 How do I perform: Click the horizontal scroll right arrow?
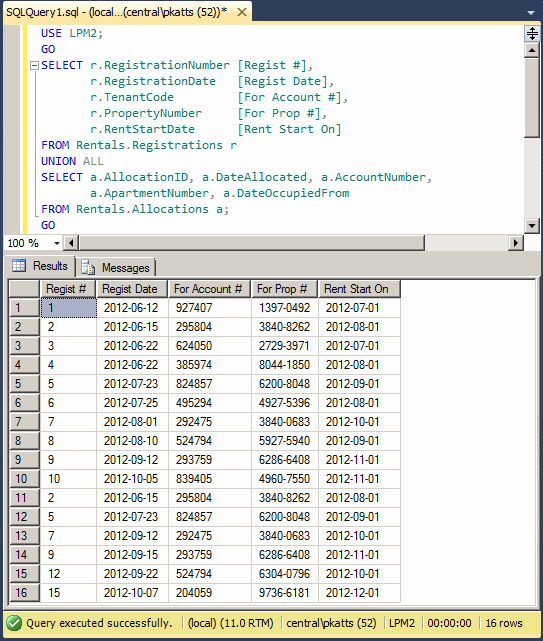pos(516,243)
